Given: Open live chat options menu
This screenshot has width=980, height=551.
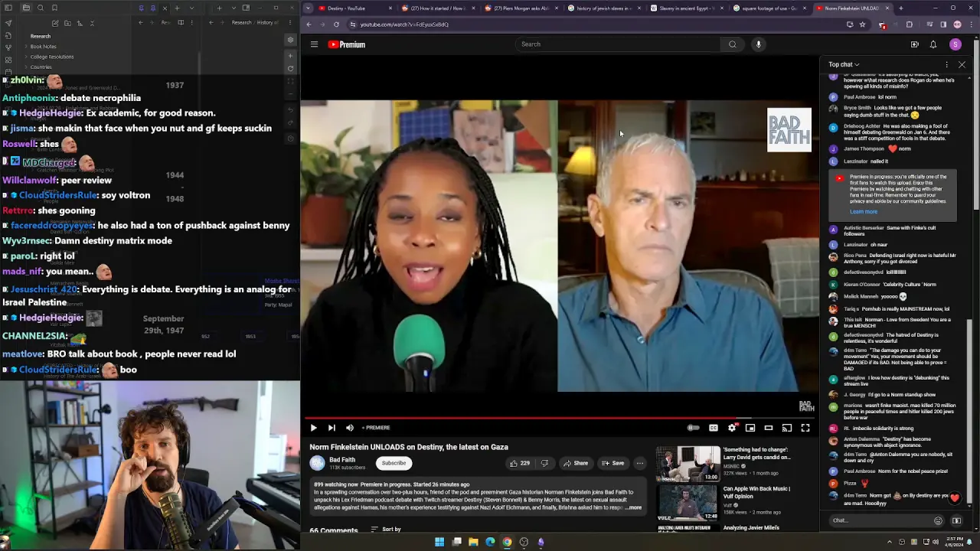Looking at the screenshot, I should 946,65.
